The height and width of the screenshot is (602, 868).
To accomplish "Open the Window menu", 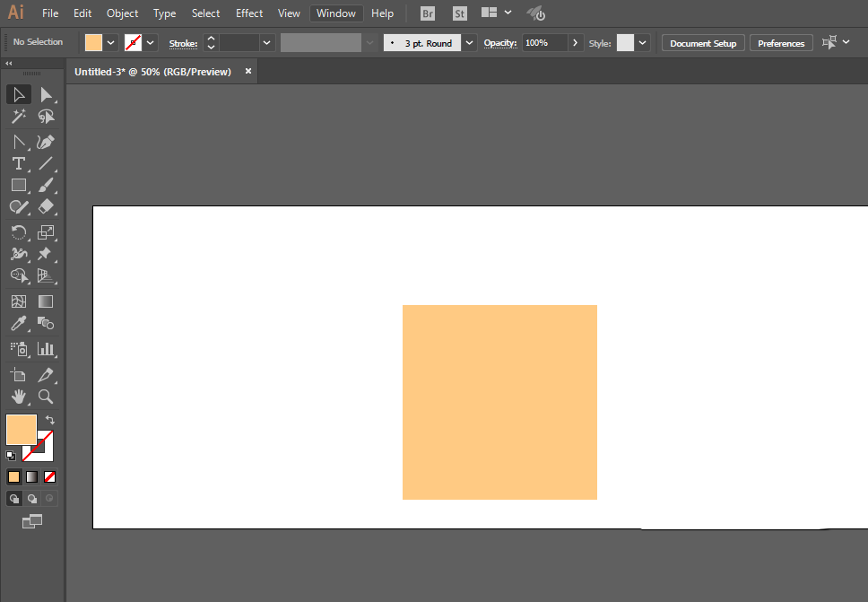I will coord(336,13).
